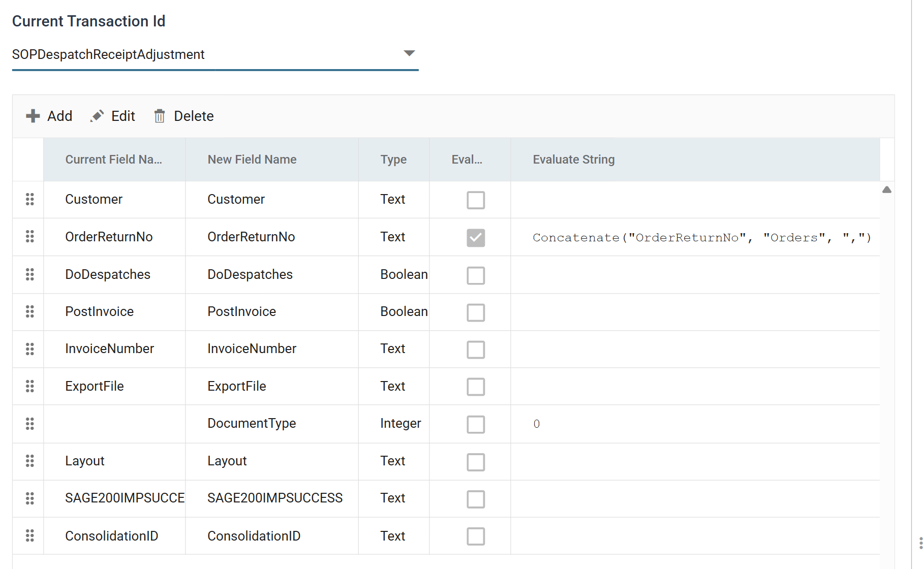Grab the drag handle for OrderReturnNo row
Viewport: 924px width, 569px height.
30,236
